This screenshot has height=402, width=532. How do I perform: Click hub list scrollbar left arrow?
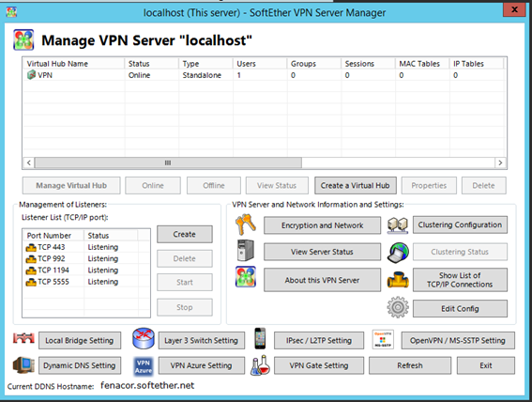(29, 163)
